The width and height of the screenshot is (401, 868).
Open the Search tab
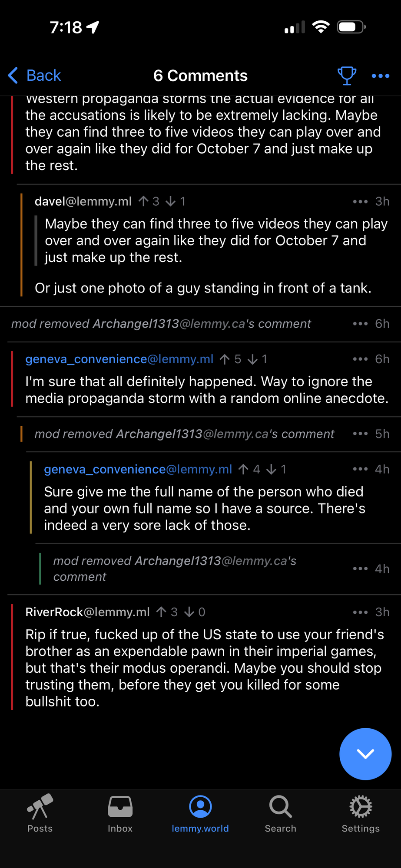point(280,814)
